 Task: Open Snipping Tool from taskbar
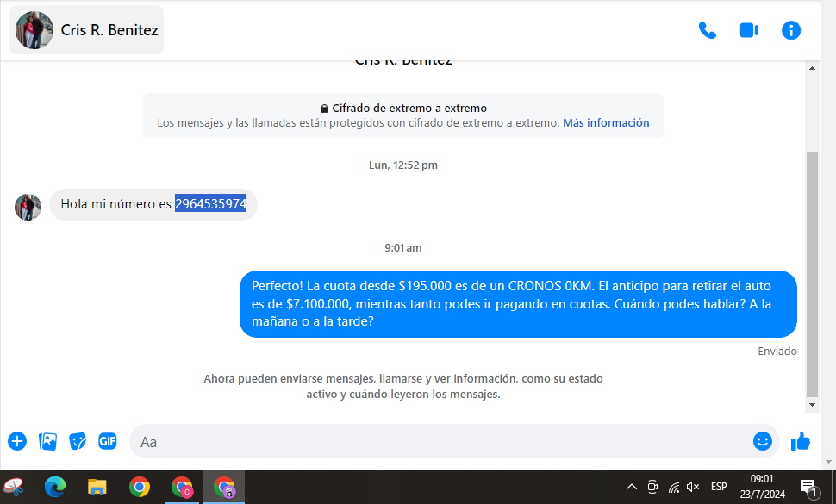point(14,487)
